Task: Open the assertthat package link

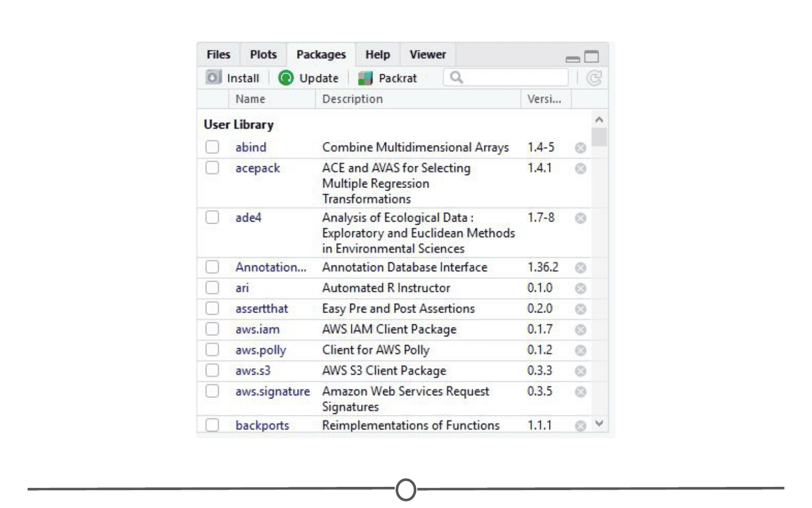Action: pos(261,309)
